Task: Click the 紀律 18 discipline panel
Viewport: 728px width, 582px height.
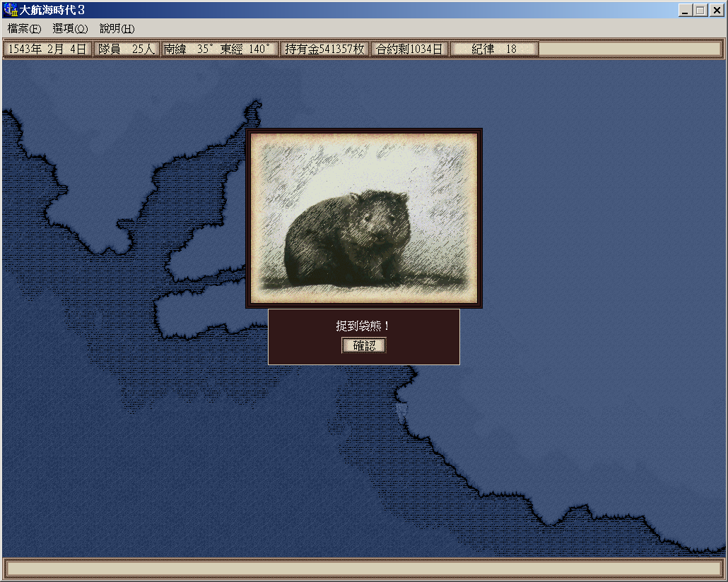Action: pos(494,49)
